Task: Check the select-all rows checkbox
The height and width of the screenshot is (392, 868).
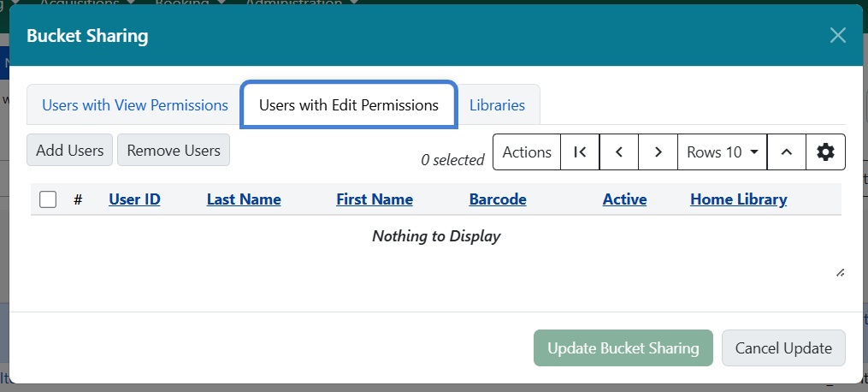Action: tap(48, 199)
